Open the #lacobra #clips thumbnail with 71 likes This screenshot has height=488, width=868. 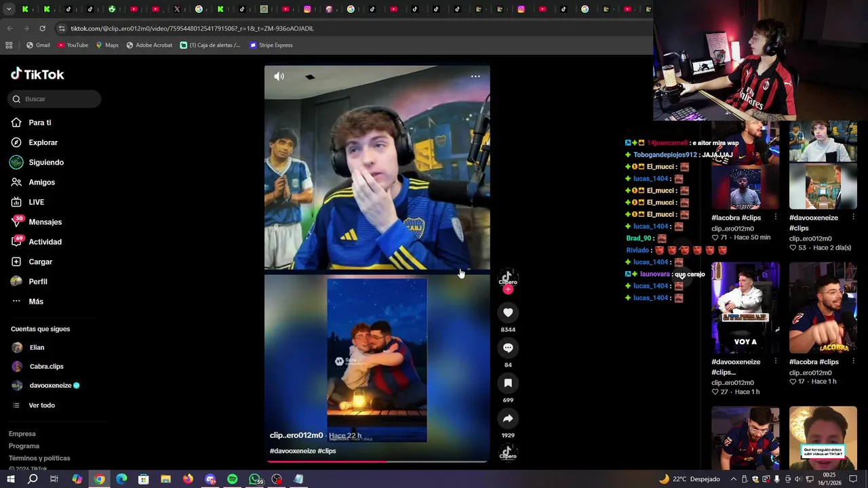[x=745, y=166]
